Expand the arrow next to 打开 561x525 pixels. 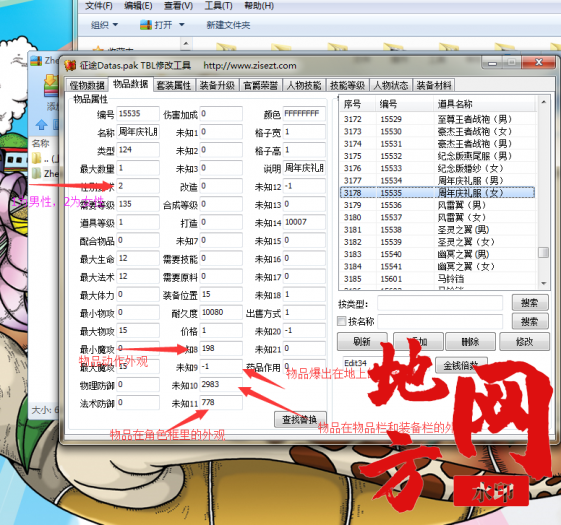[182, 25]
